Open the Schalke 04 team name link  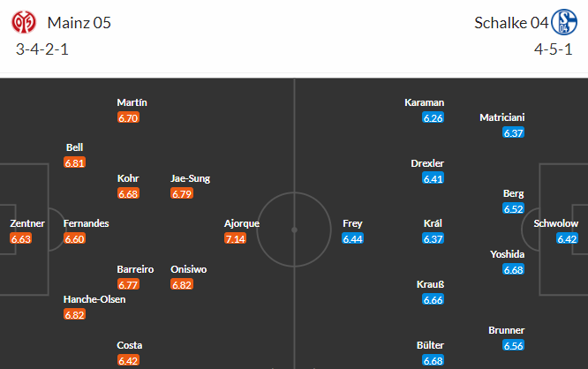point(511,23)
